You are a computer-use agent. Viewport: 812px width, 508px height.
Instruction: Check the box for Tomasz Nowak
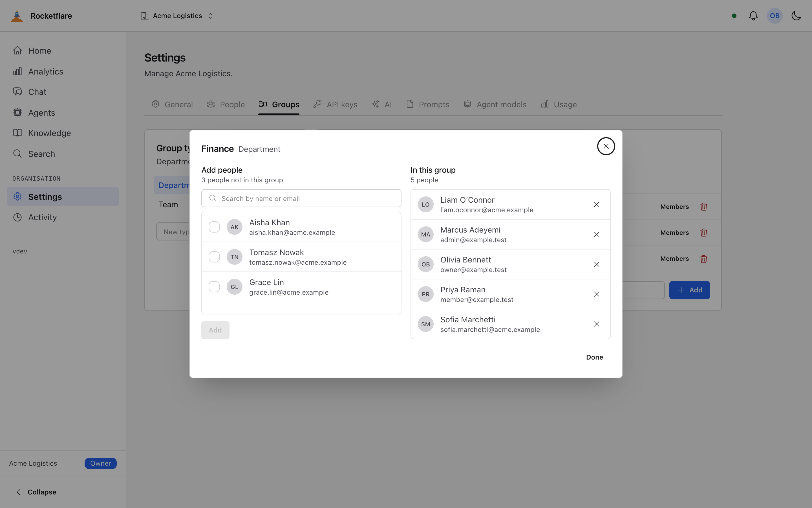click(x=214, y=257)
